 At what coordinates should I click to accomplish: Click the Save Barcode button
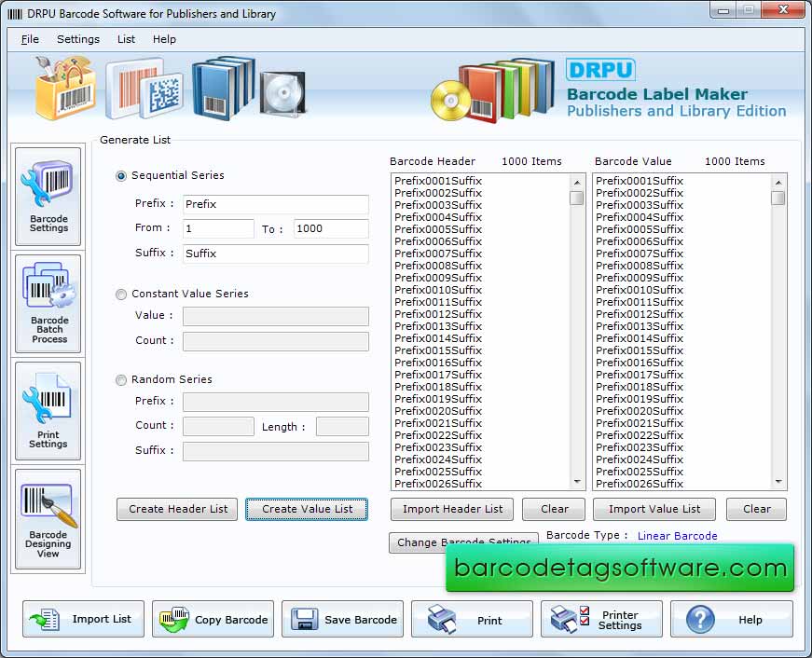tap(343, 620)
